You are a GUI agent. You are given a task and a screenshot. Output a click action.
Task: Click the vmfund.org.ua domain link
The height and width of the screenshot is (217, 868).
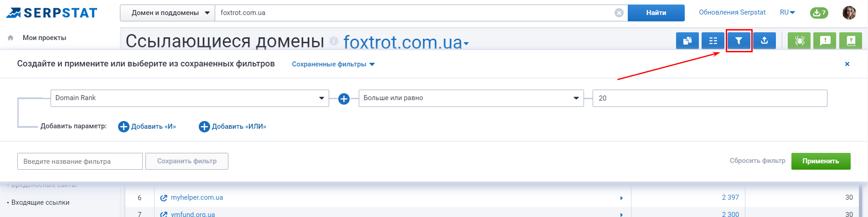(x=193, y=214)
